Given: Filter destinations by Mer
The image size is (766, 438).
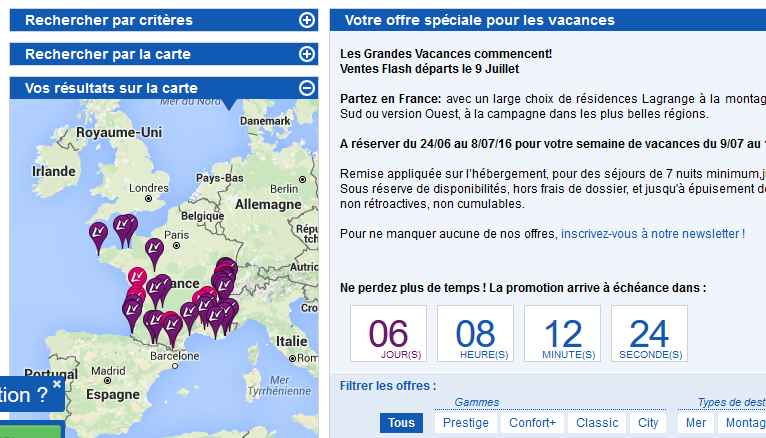Looking at the screenshot, I should (x=696, y=423).
